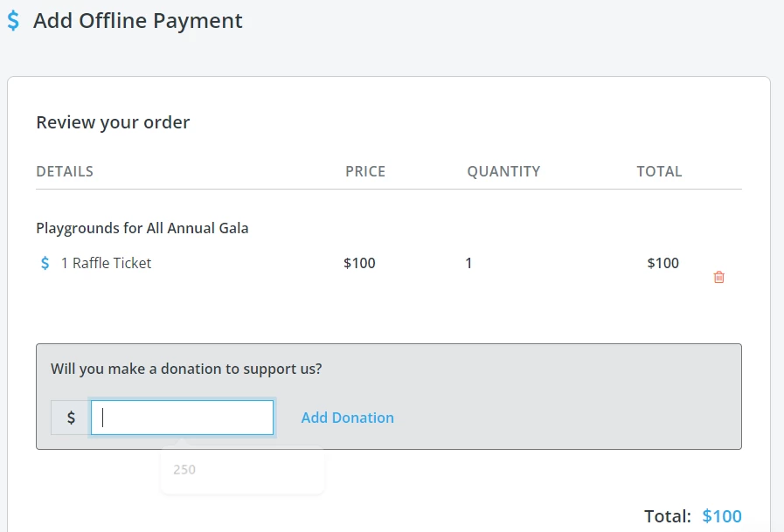This screenshot has width=784, height=532.
Task: Select the 250 suggested donation amount
Action: pos(184,469)
